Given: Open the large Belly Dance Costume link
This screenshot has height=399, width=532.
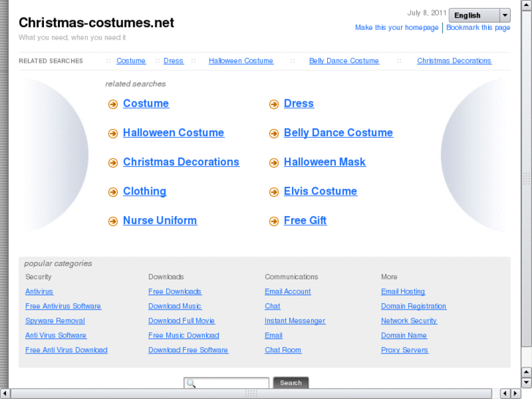Looking at the screenshot, I should 338,133.
